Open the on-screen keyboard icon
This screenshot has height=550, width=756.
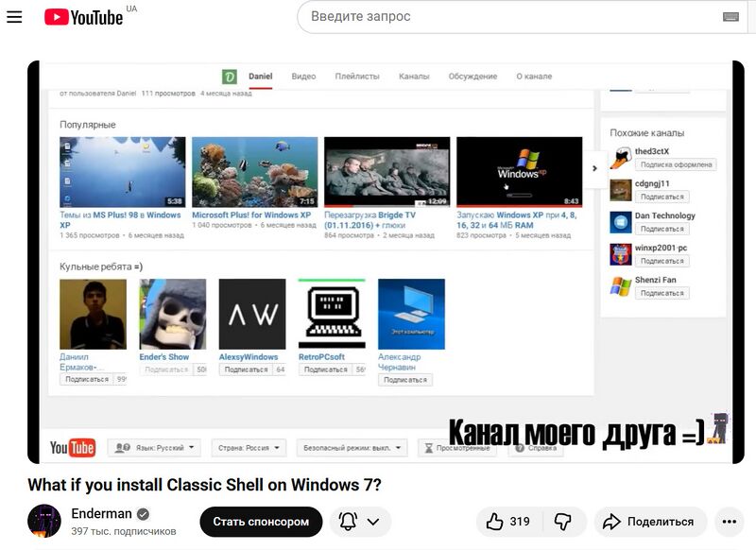coord(730,17)
